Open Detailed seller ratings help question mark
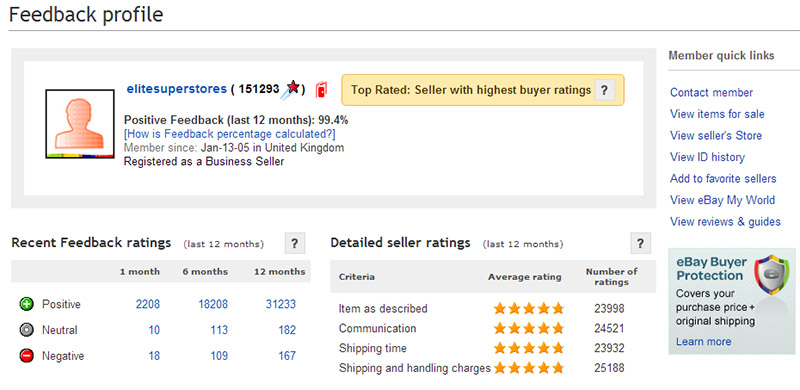 click(641, 243)
